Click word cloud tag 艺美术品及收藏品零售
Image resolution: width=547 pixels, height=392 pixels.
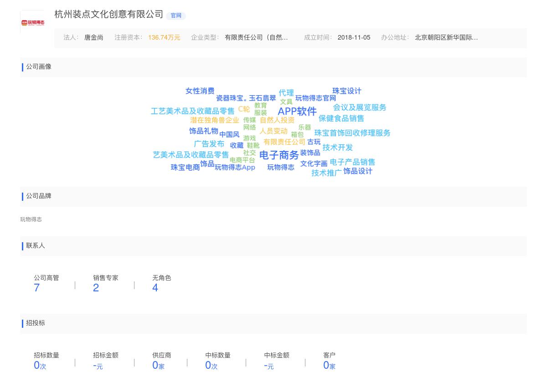(191, 155)
